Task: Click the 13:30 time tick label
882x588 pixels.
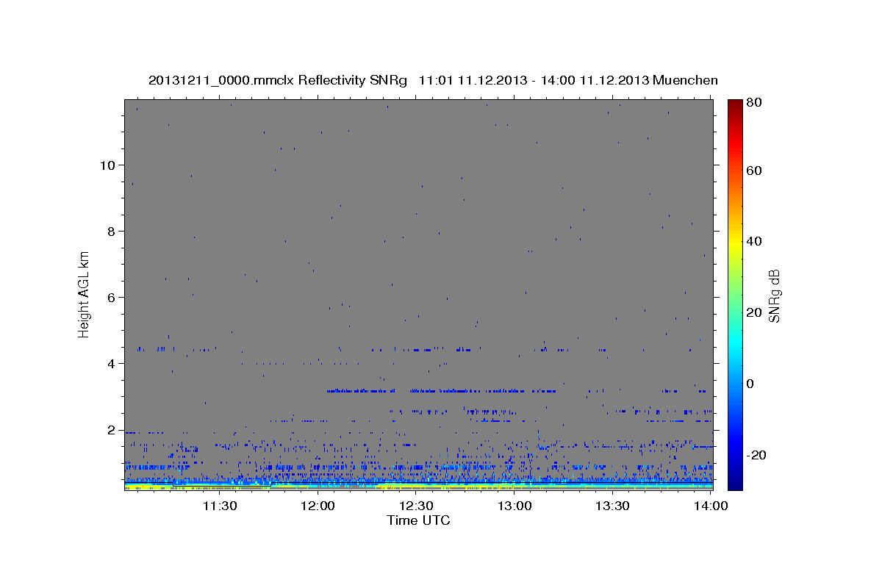Action: [612, 506]
